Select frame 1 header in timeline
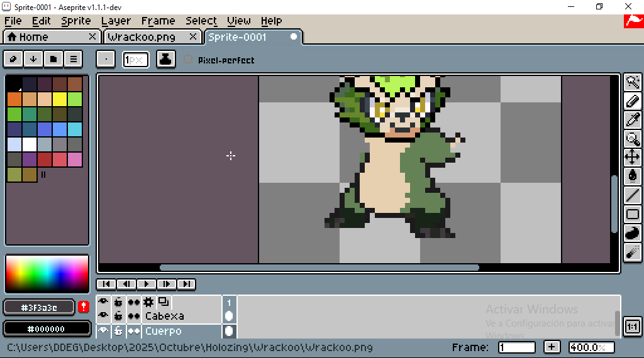 coord(229,302)
